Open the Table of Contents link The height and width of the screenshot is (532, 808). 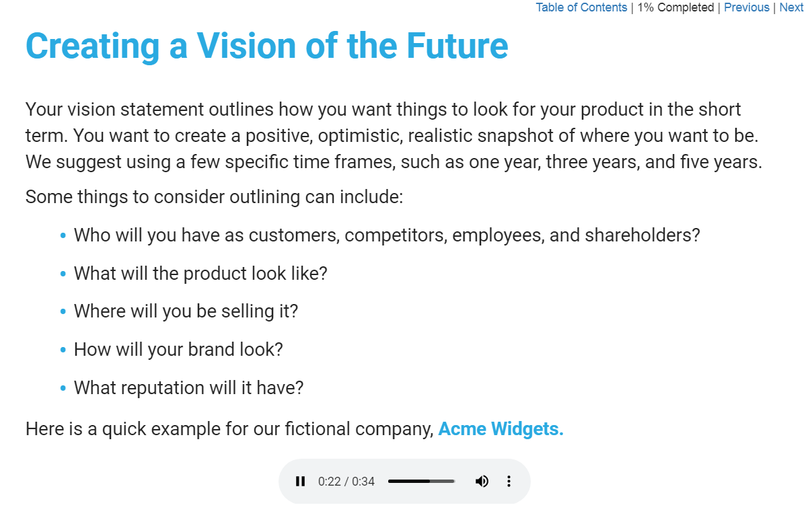click(x=581, y=7)
